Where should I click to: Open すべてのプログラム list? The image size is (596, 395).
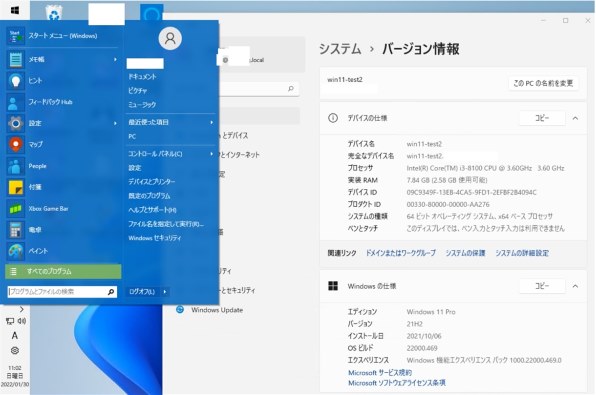pyautogui.click(x=63, y=271)
